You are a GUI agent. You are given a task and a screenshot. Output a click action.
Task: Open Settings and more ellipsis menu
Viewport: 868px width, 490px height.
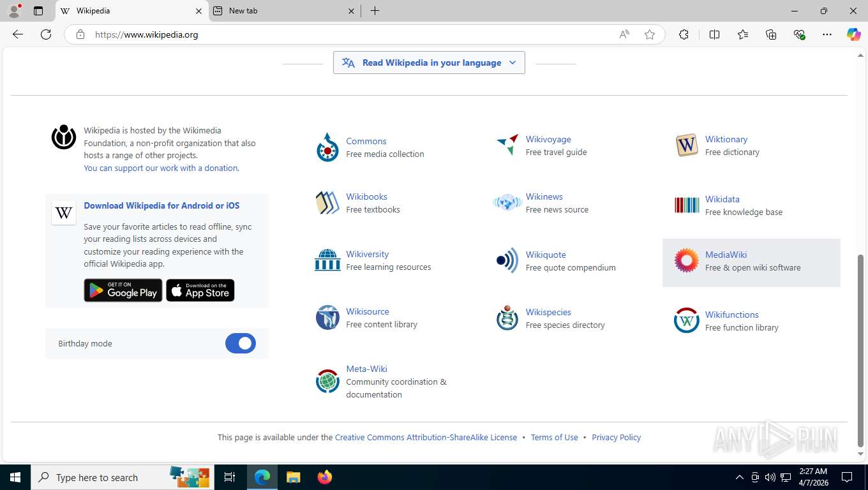tap(827, 34)
